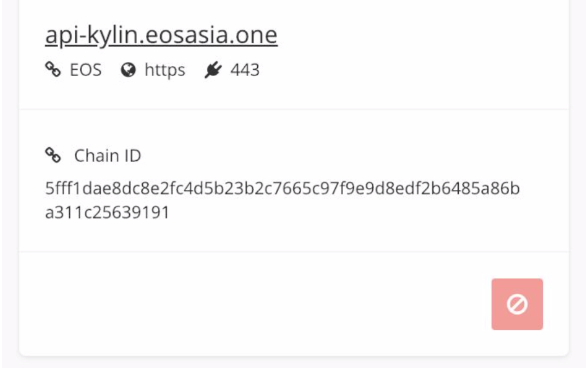This screenshot has width=588, height=368.
Task: Click the plug icon beside port 443
Action: [213, 70]
